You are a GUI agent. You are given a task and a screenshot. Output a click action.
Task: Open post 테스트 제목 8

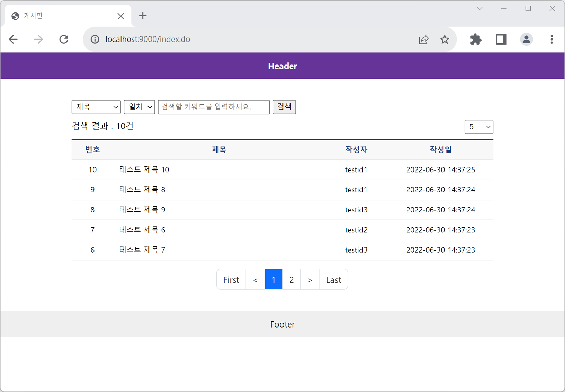[x=142, y=189]
